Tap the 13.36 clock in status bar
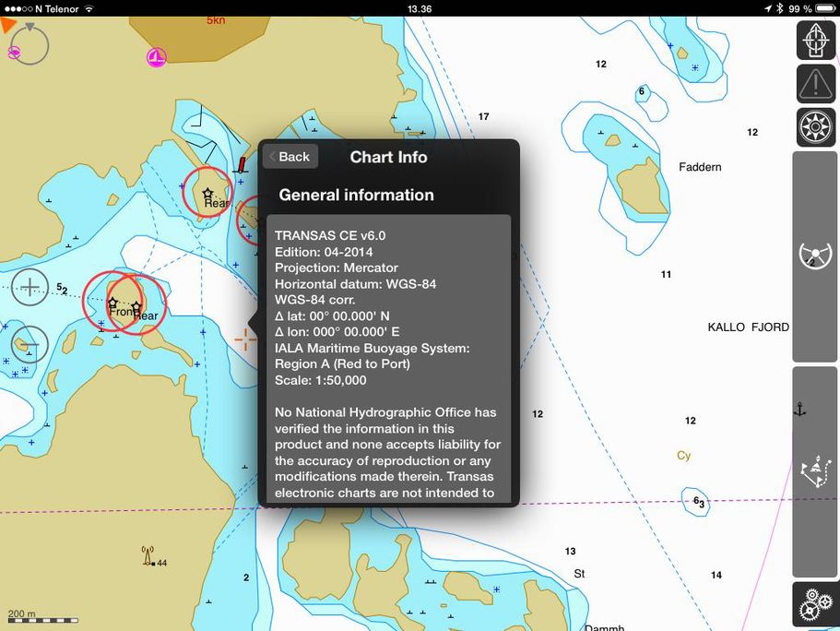This screenshot has width=840, height=631. pos(420,8)
